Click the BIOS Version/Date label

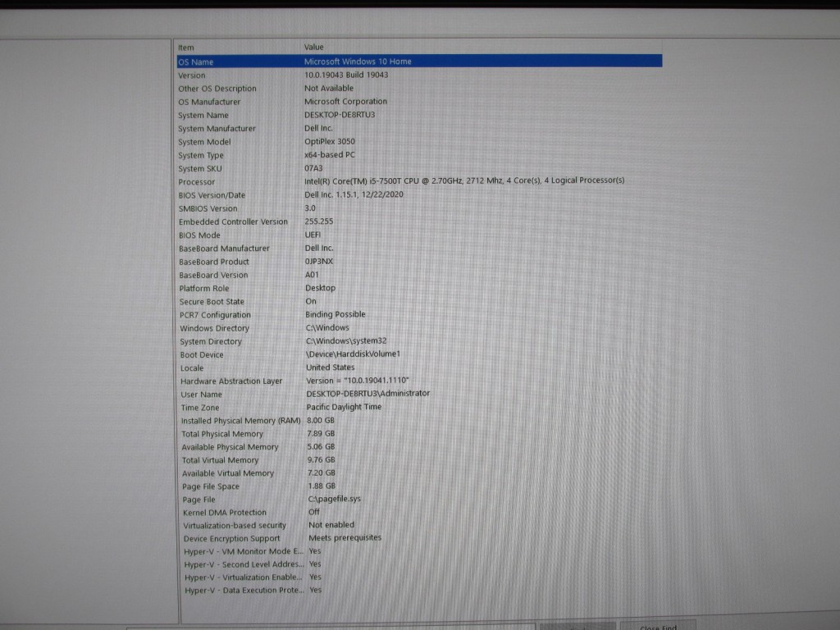[x=212, y=195]
